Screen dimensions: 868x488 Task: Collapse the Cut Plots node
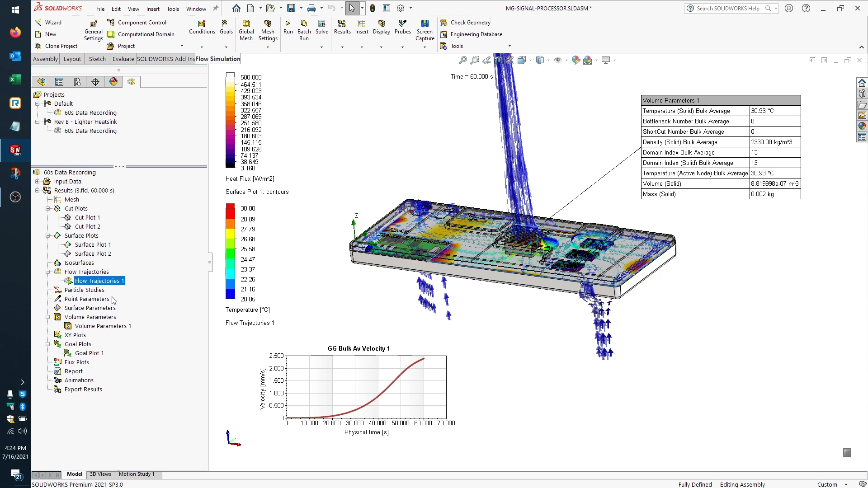tap(48, 208)
